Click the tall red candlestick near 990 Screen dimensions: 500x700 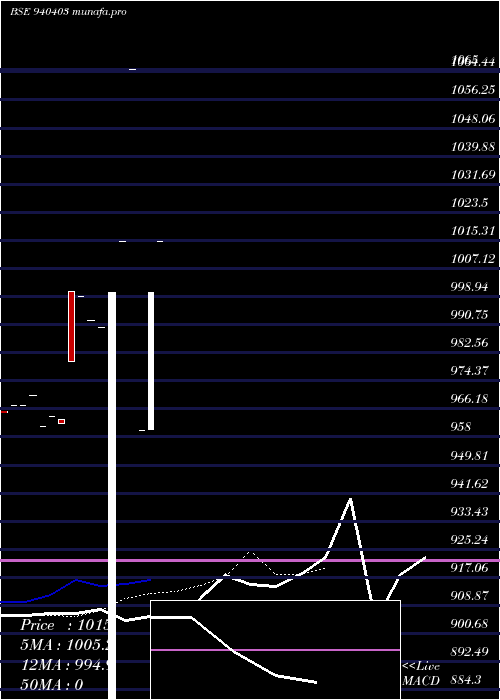point(71,326)
